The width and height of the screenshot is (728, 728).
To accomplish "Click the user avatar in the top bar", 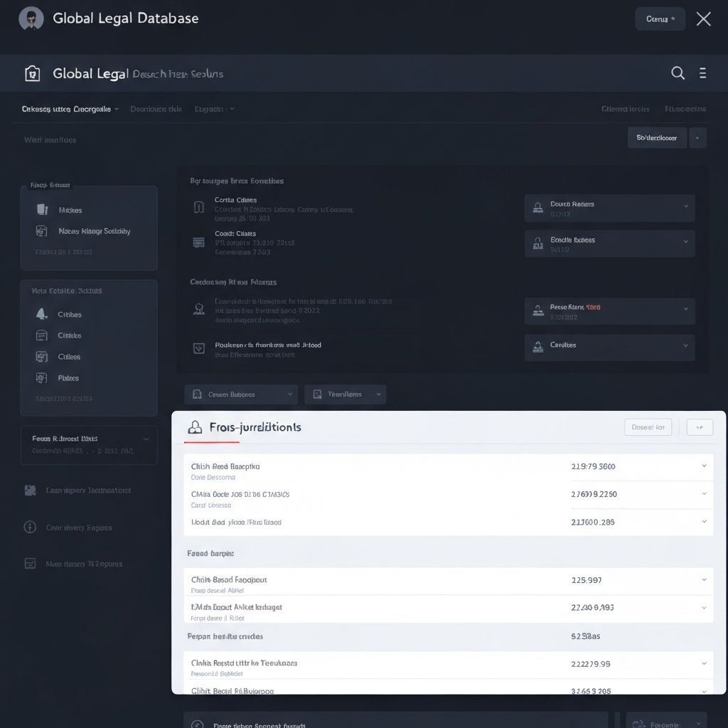I will point(29,18).
